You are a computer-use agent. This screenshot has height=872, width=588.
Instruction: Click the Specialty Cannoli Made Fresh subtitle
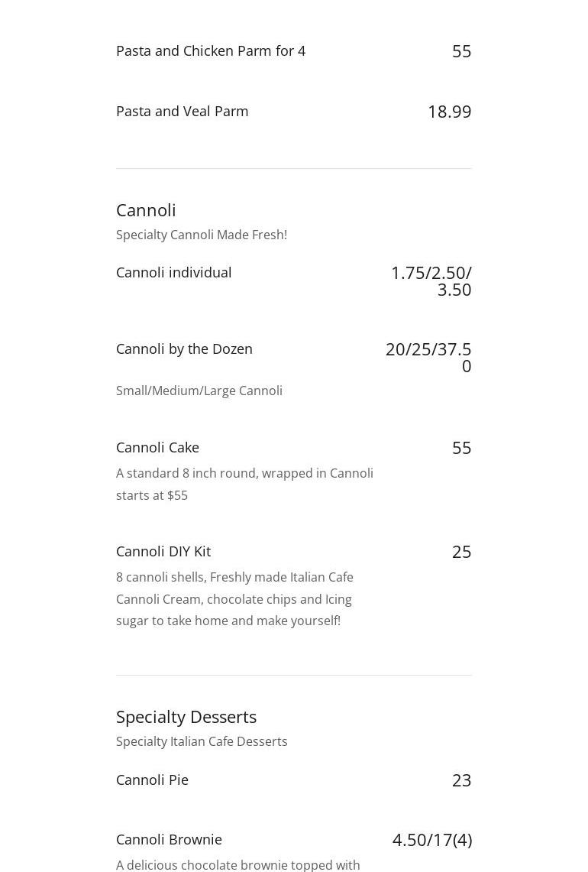(x=201, y=235)
